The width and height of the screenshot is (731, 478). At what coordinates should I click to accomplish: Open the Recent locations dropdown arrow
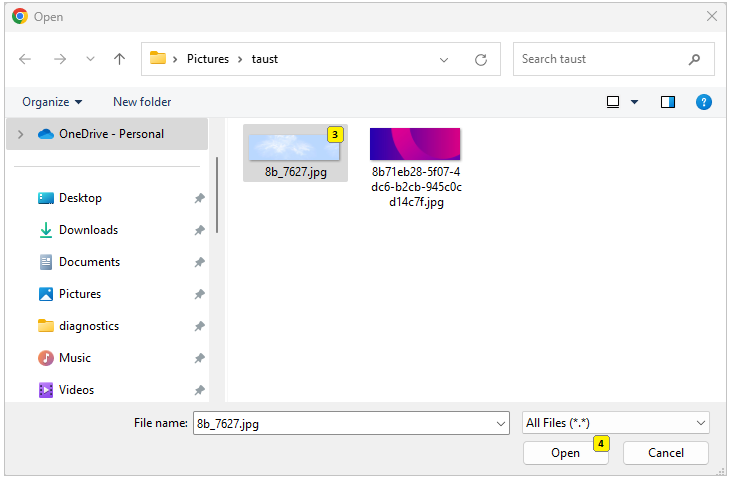[x=90, y=59]
